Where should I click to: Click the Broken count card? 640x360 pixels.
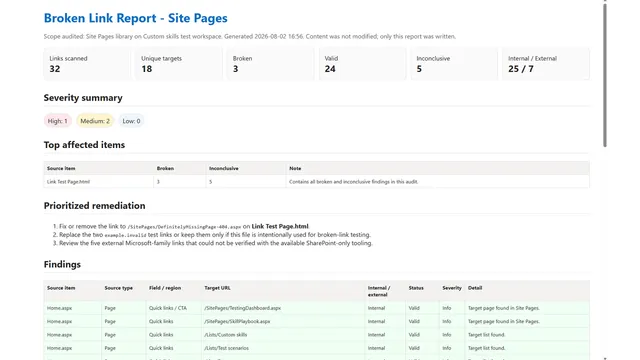(271, 64)
